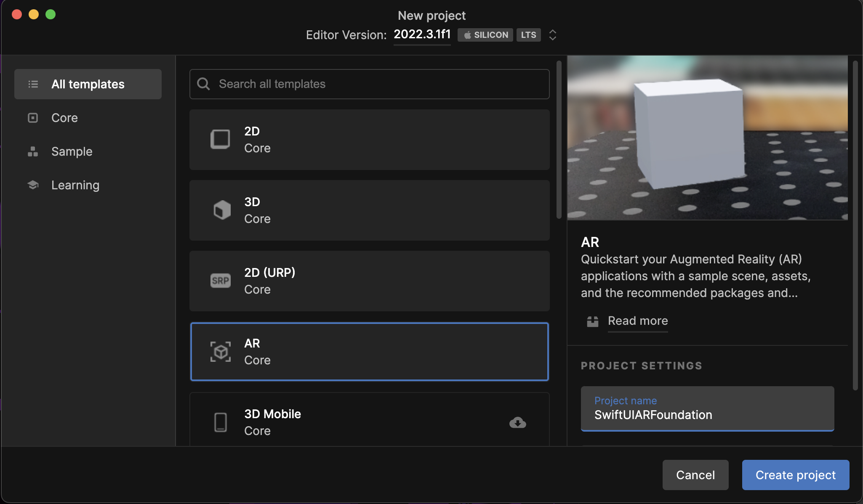Click the package icon beside Read more
Viewport: 863px width, 504px height.
592,321
